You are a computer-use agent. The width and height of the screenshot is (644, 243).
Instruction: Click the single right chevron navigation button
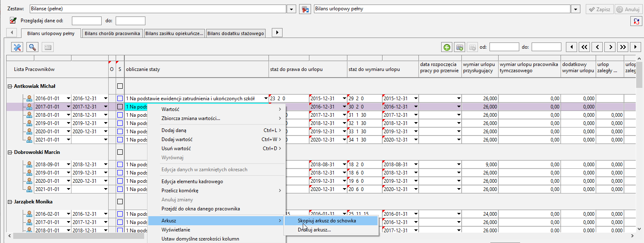click(x=611, y=47)
